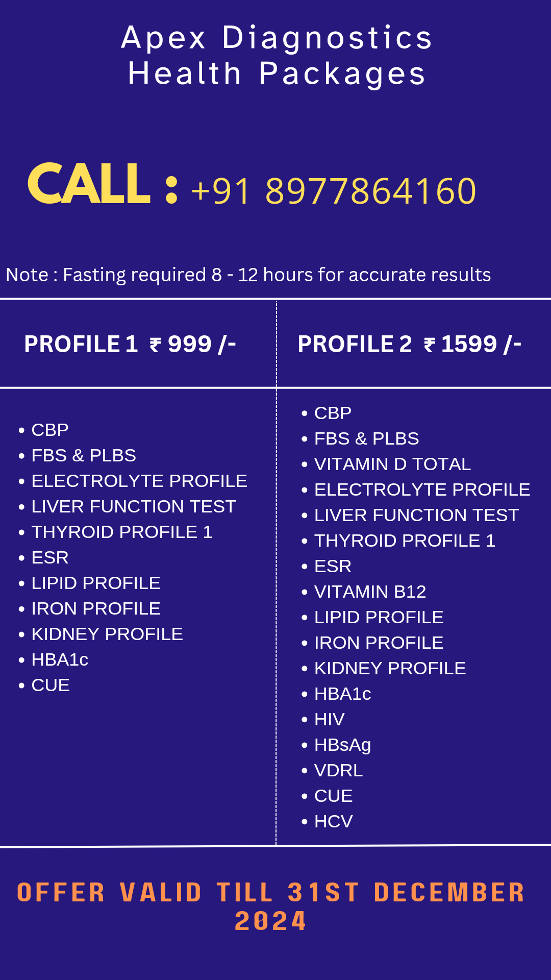Click the yellow CALL label

(89, 184)
